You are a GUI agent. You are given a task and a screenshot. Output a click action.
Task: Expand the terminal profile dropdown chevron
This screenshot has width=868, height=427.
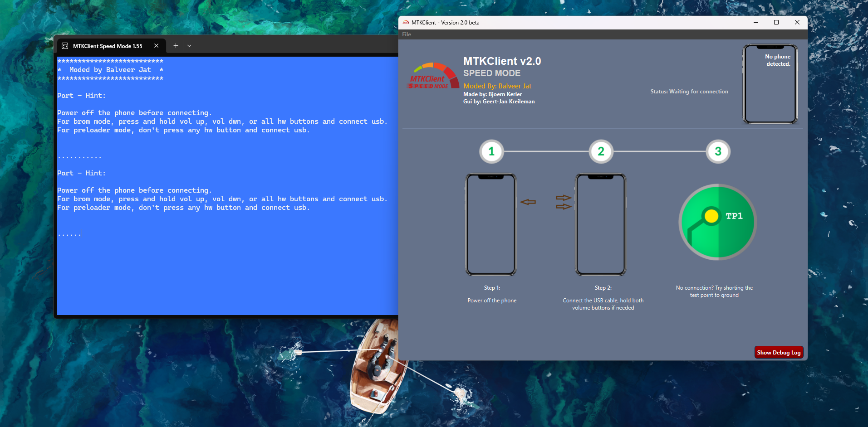(189, 46)
